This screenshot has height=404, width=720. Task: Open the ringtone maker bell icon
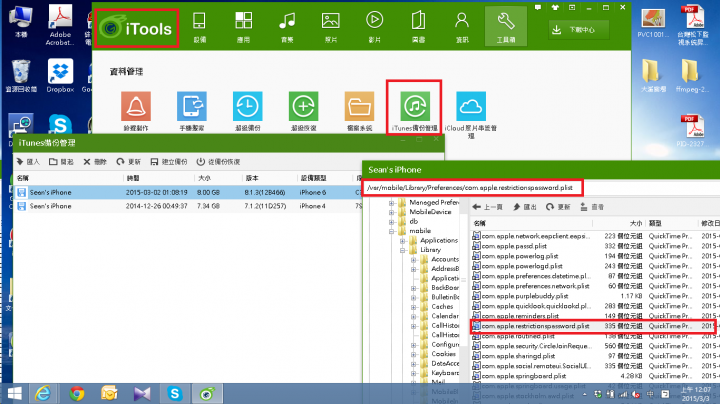[x=136, y=111]
